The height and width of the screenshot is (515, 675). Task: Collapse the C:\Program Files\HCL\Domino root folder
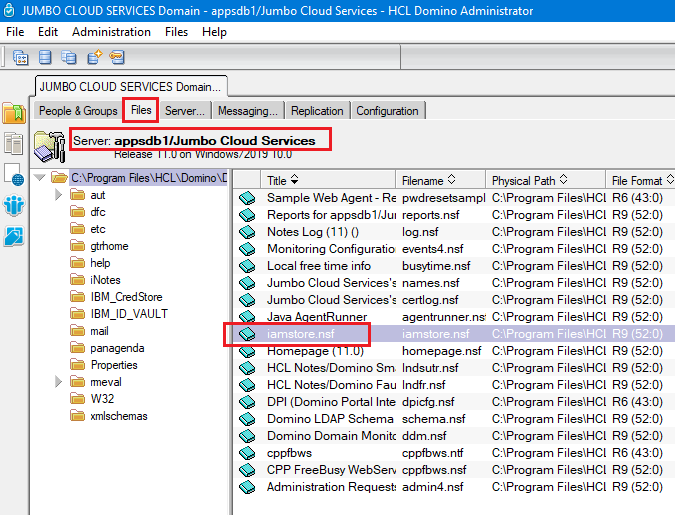point(40,177)
